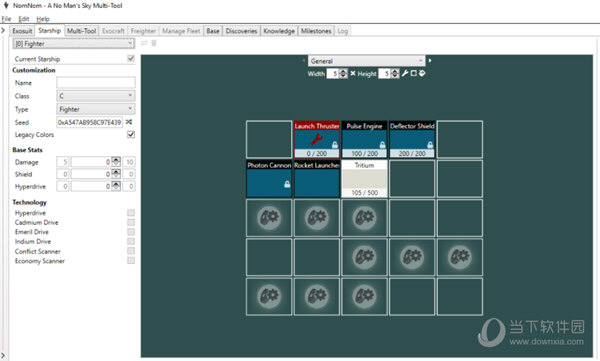Switch to the Base tab
Screen dimensions: 600x361
coord(213,31)
